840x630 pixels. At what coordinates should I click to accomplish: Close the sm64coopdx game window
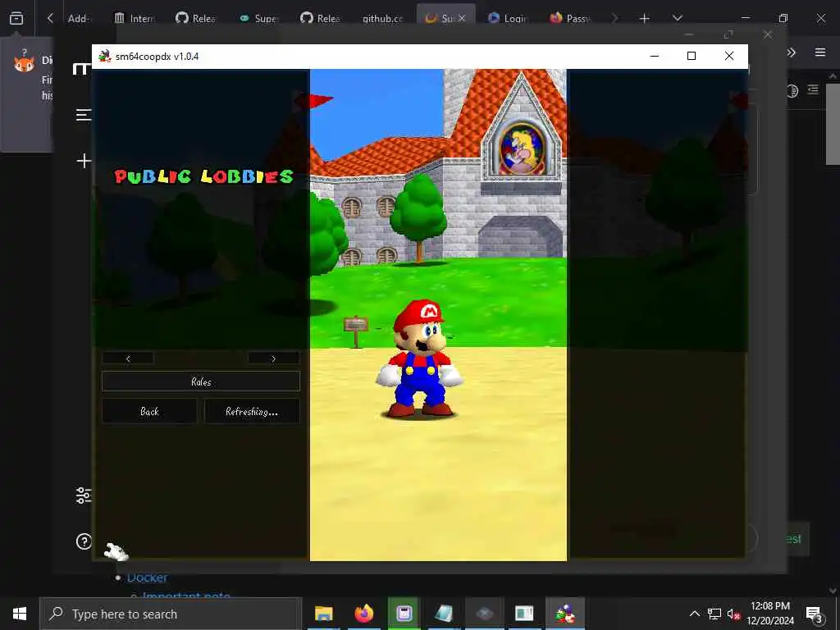(729, 56)
